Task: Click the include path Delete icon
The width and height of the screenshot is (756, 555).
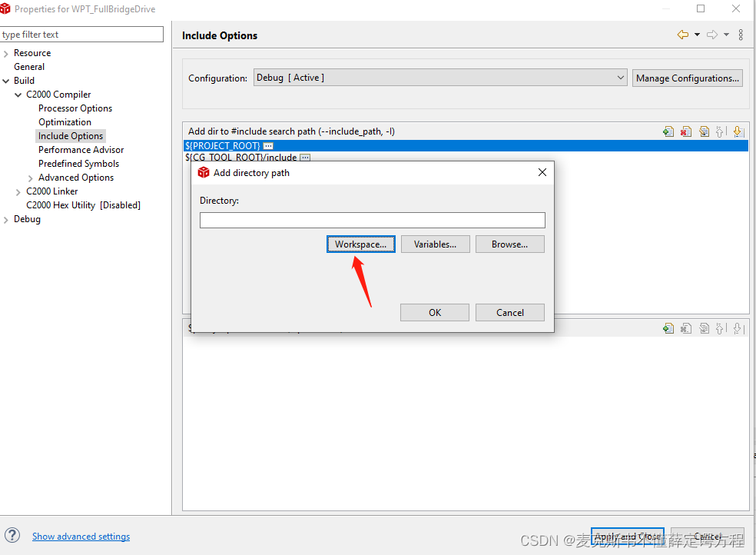Action: [x=686, y=131]
